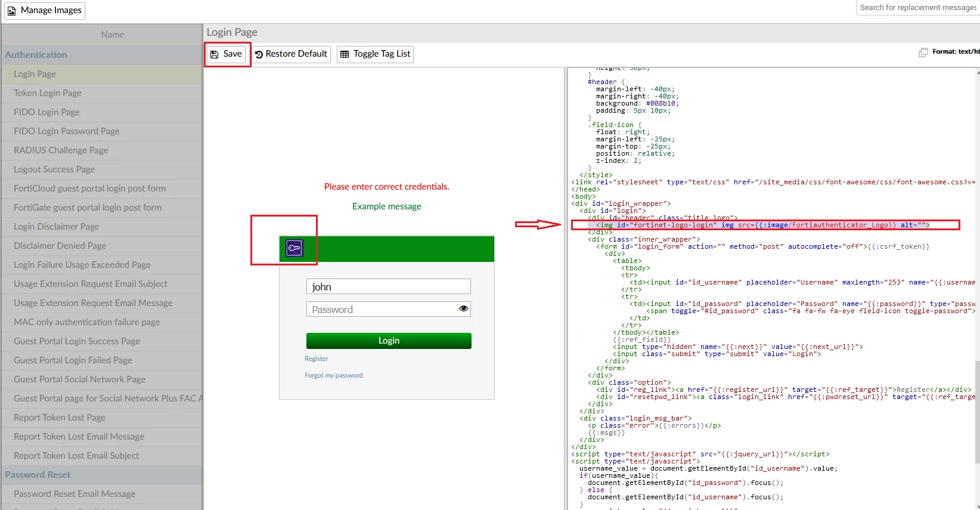Select Report Token Lost Email Subject
This screenshot has height=510, width=980.
tap(102, 456)
